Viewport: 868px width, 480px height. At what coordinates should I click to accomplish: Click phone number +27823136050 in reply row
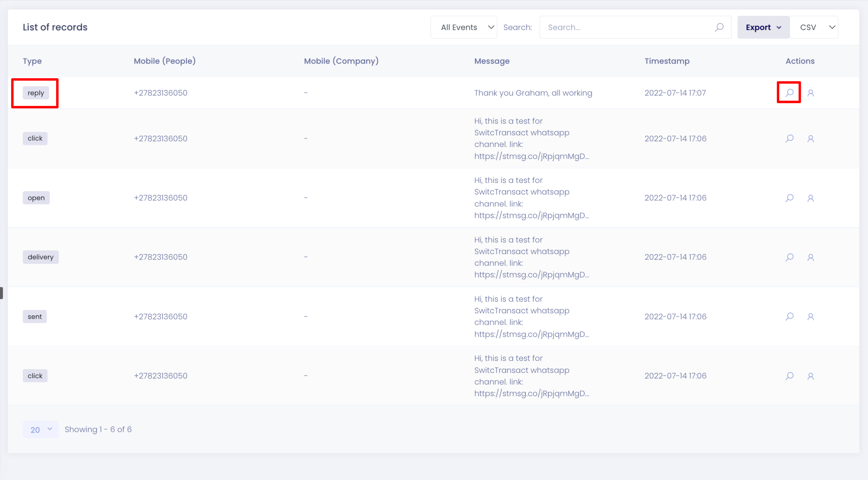click(x=160, y=93)
